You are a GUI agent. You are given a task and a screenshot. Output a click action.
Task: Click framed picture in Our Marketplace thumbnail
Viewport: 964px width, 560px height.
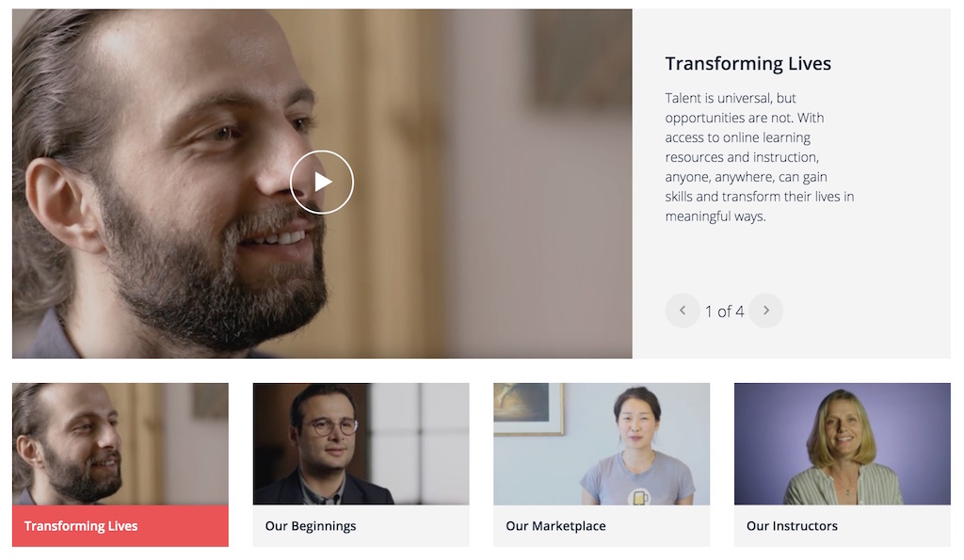point(528,408)
